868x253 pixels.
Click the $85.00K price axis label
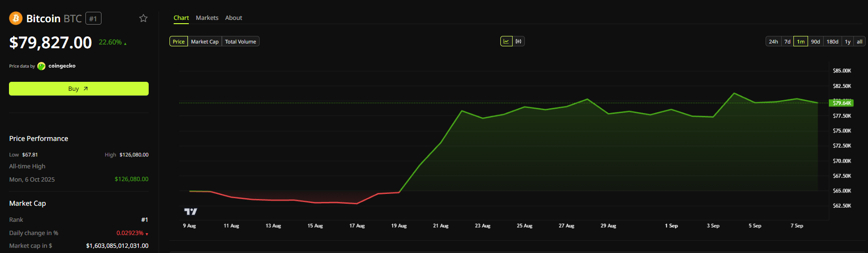tap(842, 71)
